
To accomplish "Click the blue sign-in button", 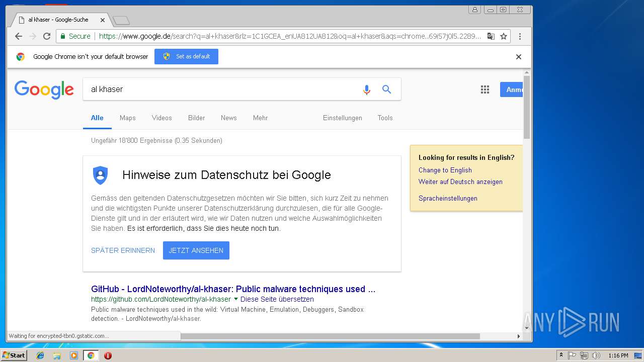I will click(x=512, y=89).
